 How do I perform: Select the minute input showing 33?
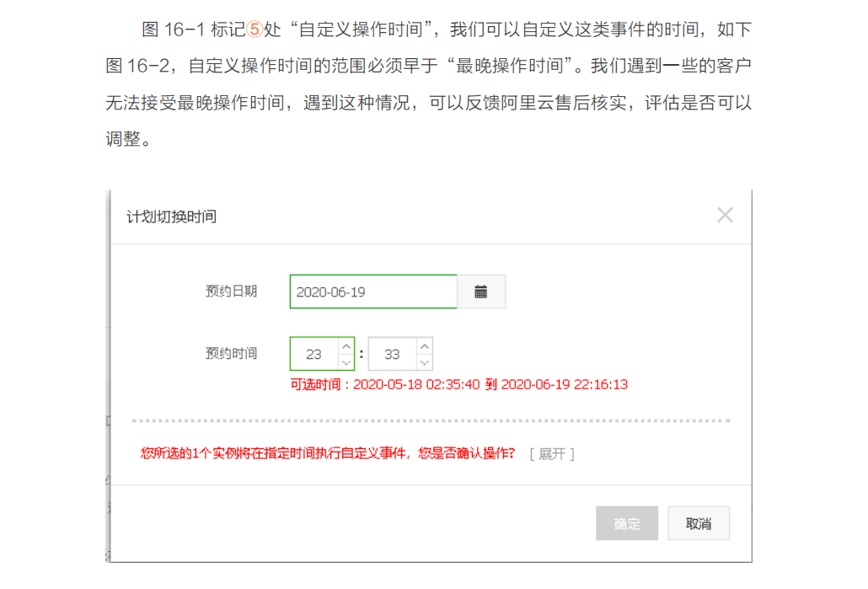pyautogui.click(x=393, y=353)
